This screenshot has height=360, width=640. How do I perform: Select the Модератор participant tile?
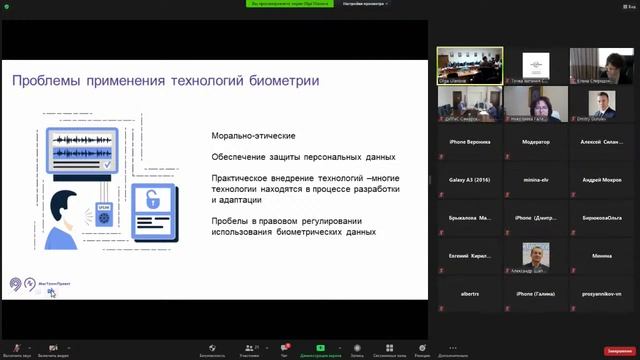(x=536, y=142)
